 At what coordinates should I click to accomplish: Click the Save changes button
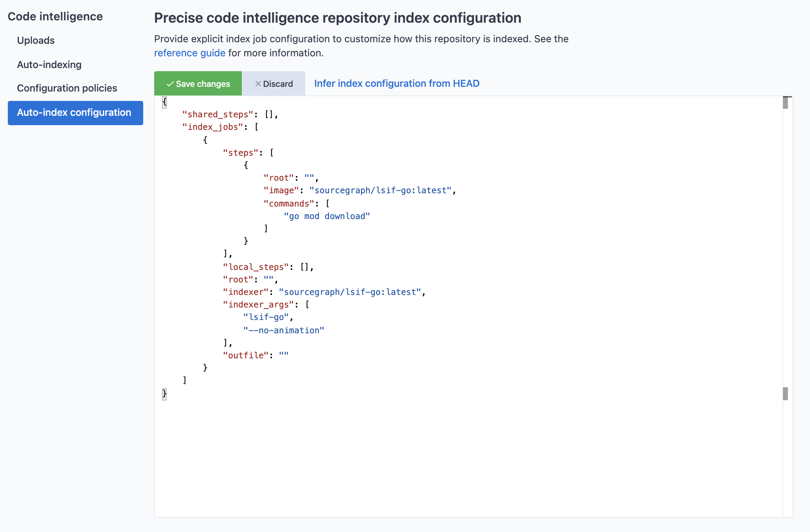coord(198,84)
